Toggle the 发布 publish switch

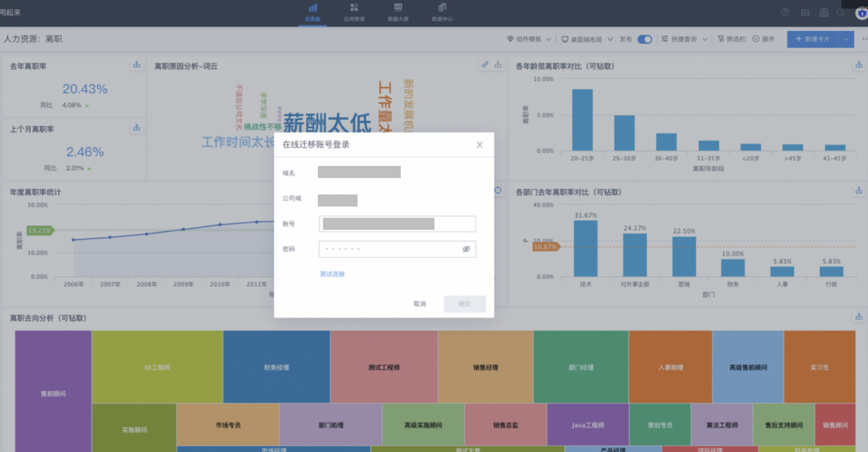click(644, 39)
